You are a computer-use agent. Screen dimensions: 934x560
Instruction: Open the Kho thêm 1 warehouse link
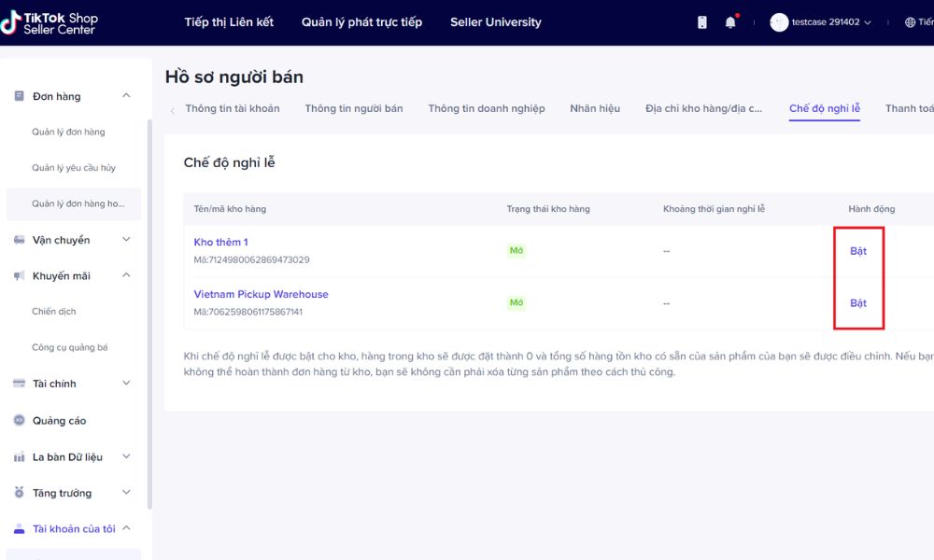tap(221, 243)
